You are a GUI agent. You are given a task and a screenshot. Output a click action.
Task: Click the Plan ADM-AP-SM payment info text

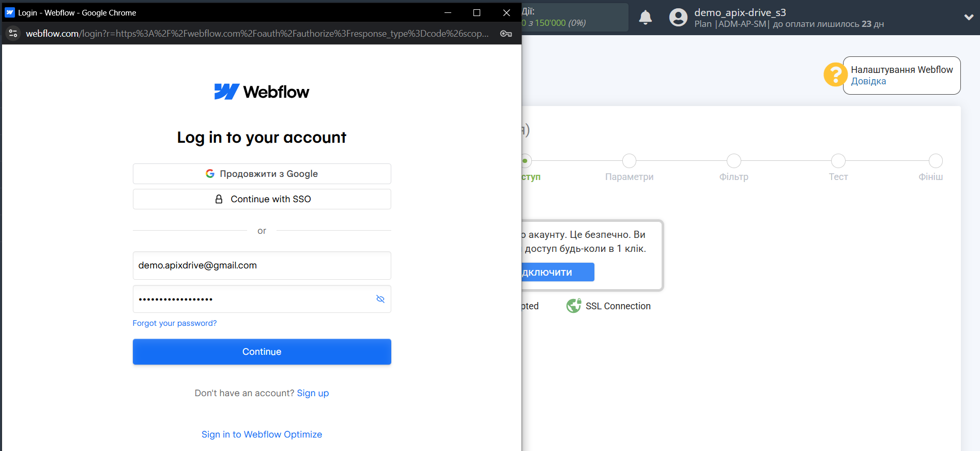click(789, 24)
